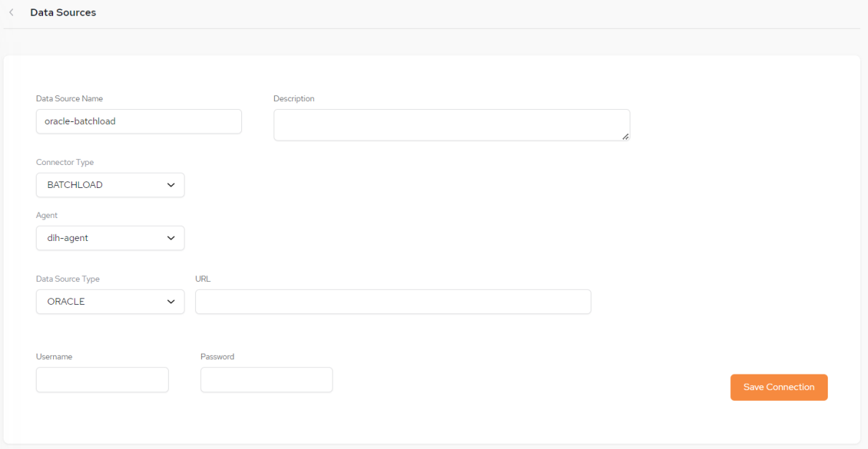Click the Password label text
The width and height of the screenshot is (868, 449).
pos(218,356)
